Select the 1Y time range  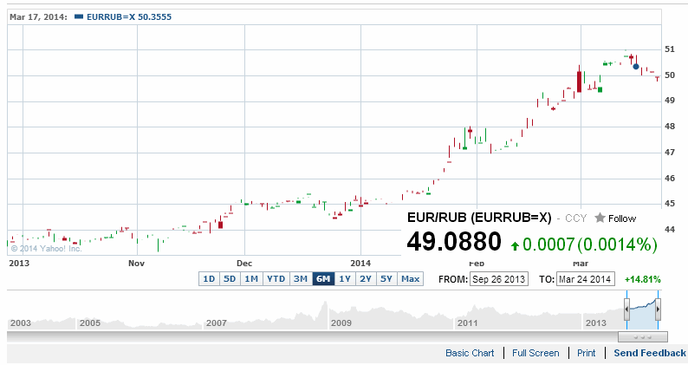(345, 279)
